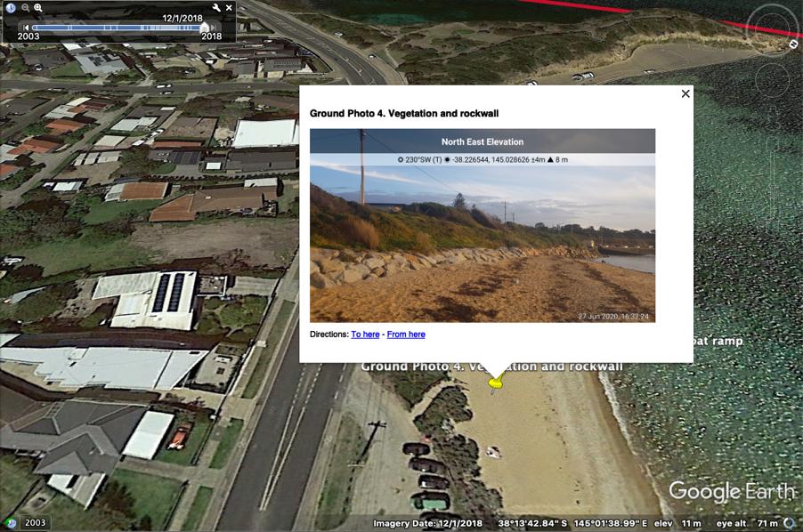Click the 'Ground Photo 4. Vegetation and rockwall' placemark label
This screenshot has height=532, width=803.
click(491, 367)
